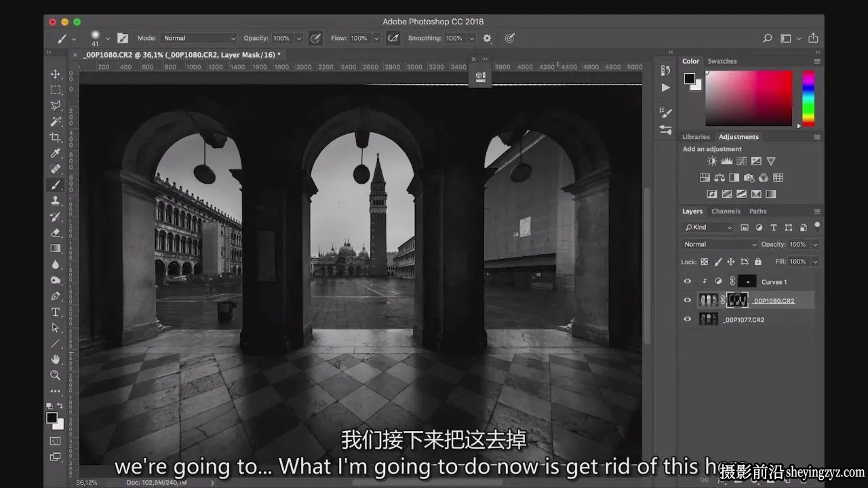Screen dimensions: 868x488
Task: Hide the Curves 1 layer
Action: coord(688,281)
